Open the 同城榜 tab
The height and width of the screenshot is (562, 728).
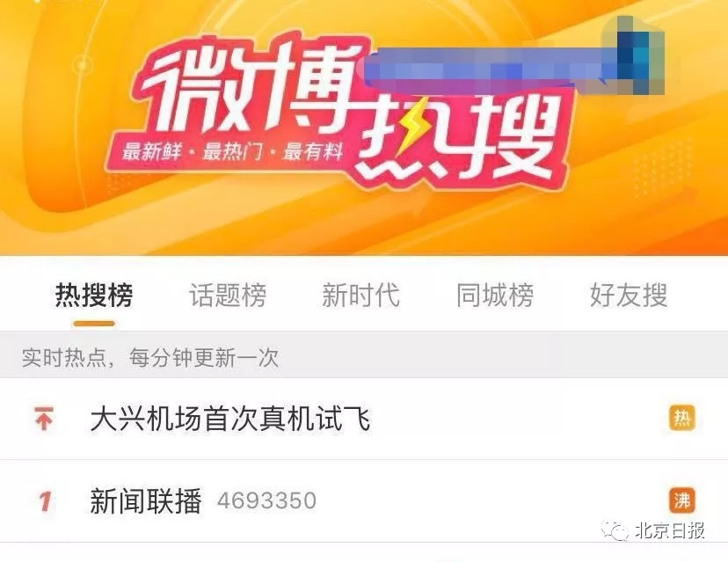click(494, 295)
